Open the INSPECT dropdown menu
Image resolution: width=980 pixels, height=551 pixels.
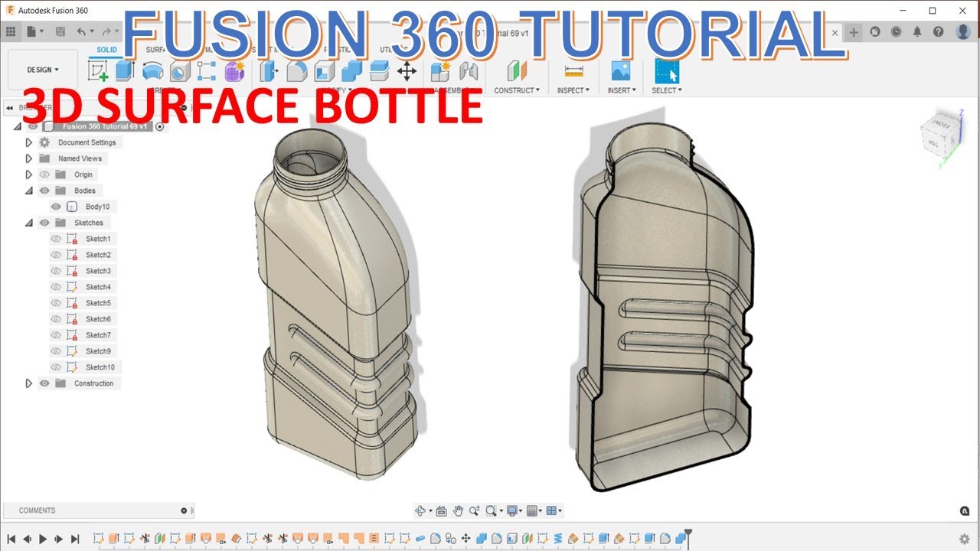[573, 90]
